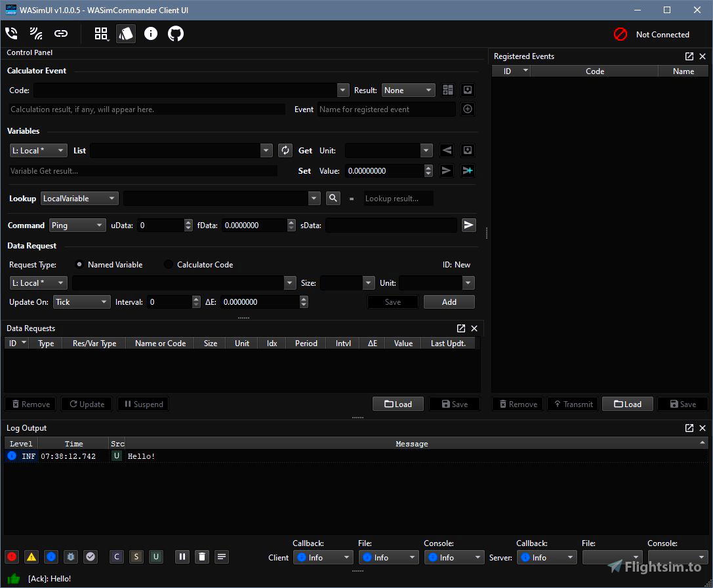Toggle the yellow warning log level filter

31,557
